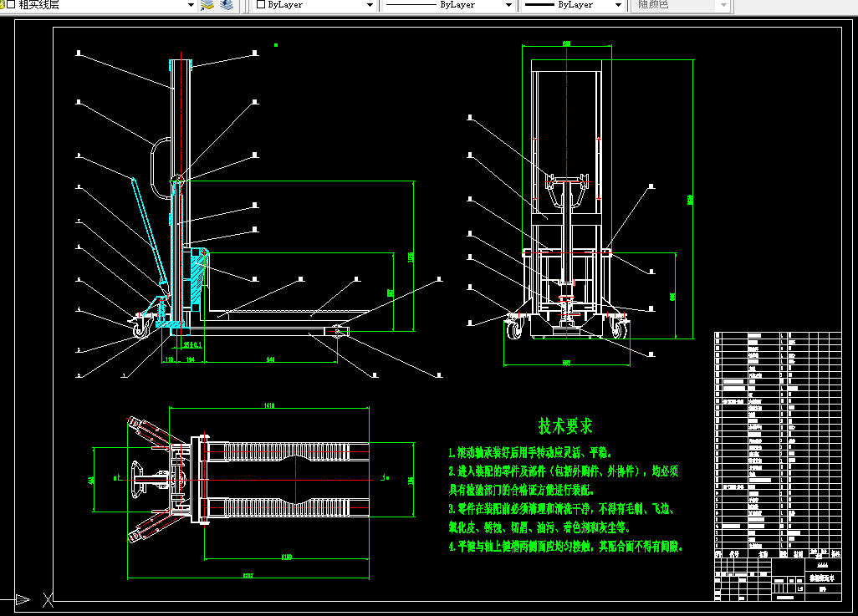Viewport: 858px width, 616px height.
Task: Open the 粗实线层 layer dropdown
Action: click(x=191, y=5)
